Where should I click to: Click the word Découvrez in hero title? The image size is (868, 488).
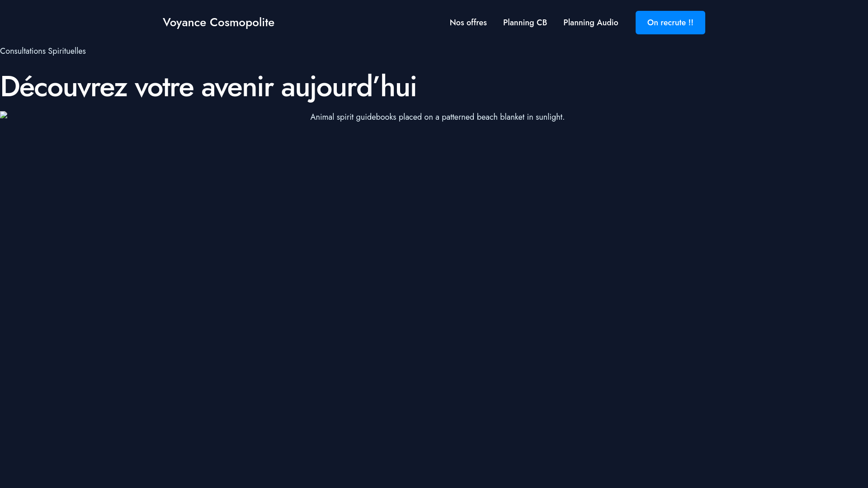pos(63,87)
